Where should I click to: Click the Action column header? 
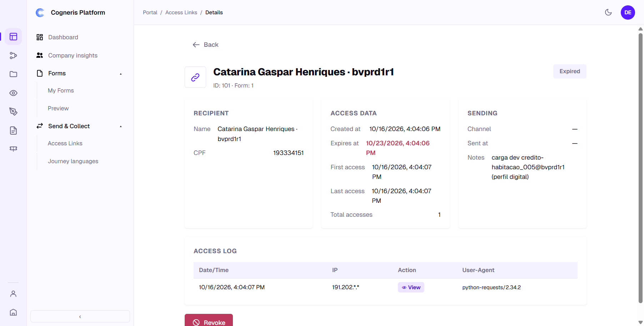click(x=407, y=270)
